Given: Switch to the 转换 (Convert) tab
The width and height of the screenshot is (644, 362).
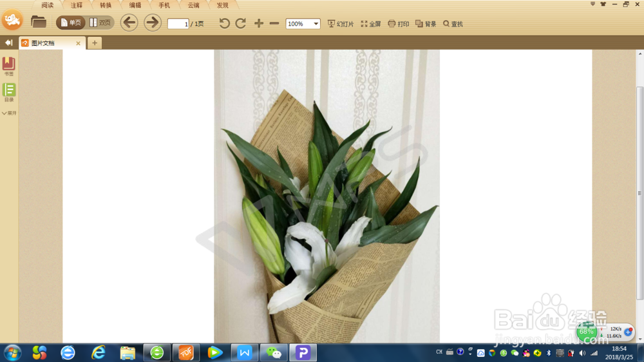Looking at the screenshot, I should [106, 5].
